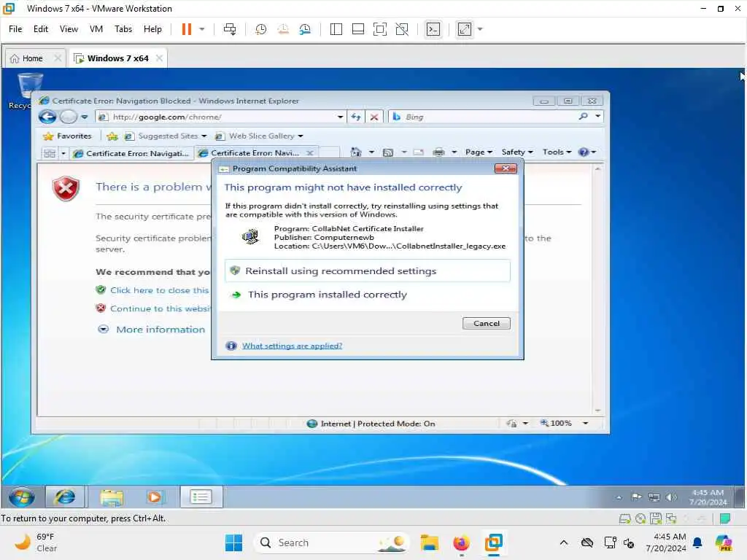This screenshot has width=747, height=560.
Task: Open the snapshot manager icon
Action: pos(305,29)
